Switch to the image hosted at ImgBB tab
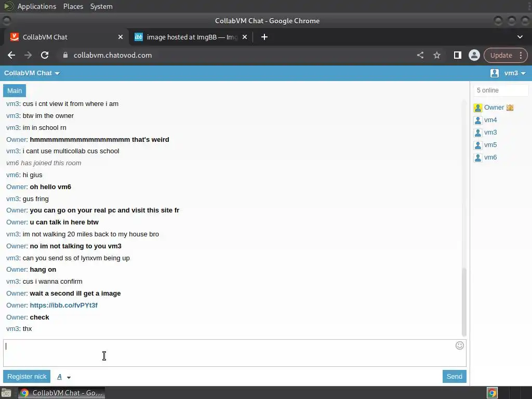The image size is (532, 399). (192, 37)
